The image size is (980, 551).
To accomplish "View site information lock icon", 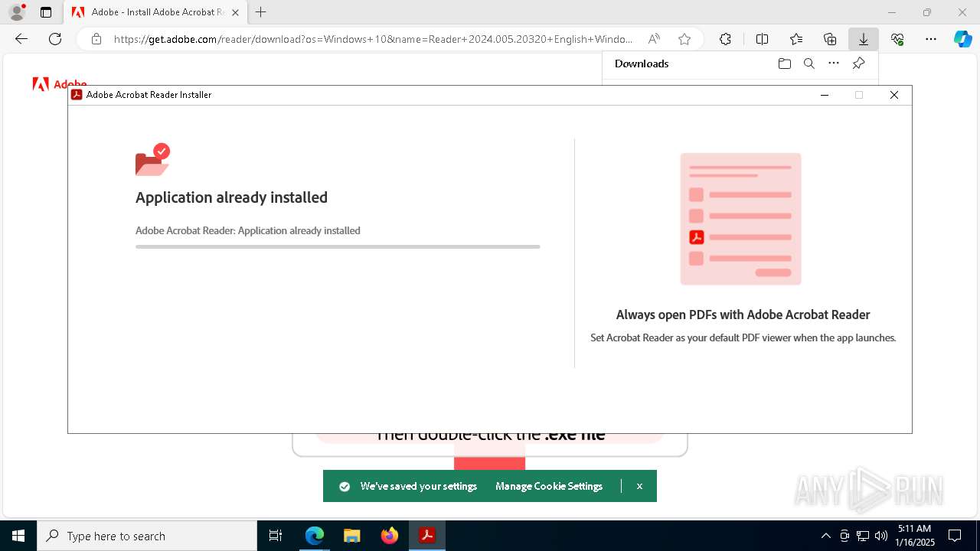I will click(x=96, y=39).
